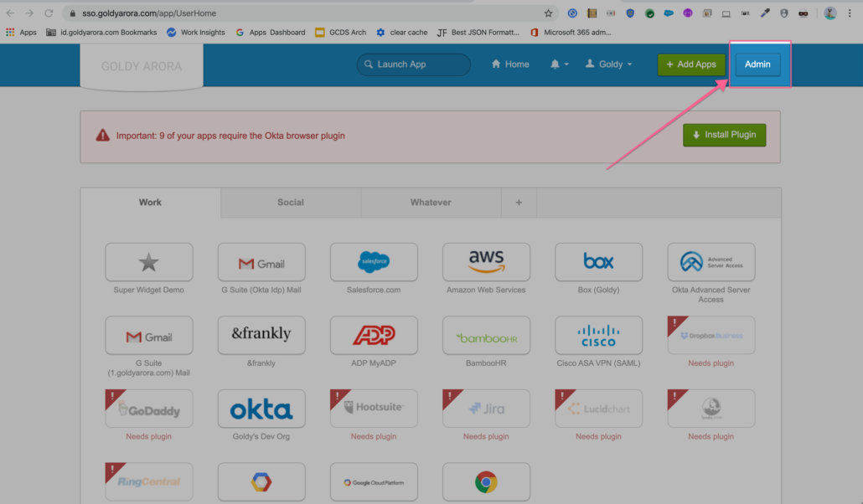Image resolution: width=863 pixels, height=504 pixels.
Task: Open the Google Cloud Platform tile
Action: click(374, 482)
